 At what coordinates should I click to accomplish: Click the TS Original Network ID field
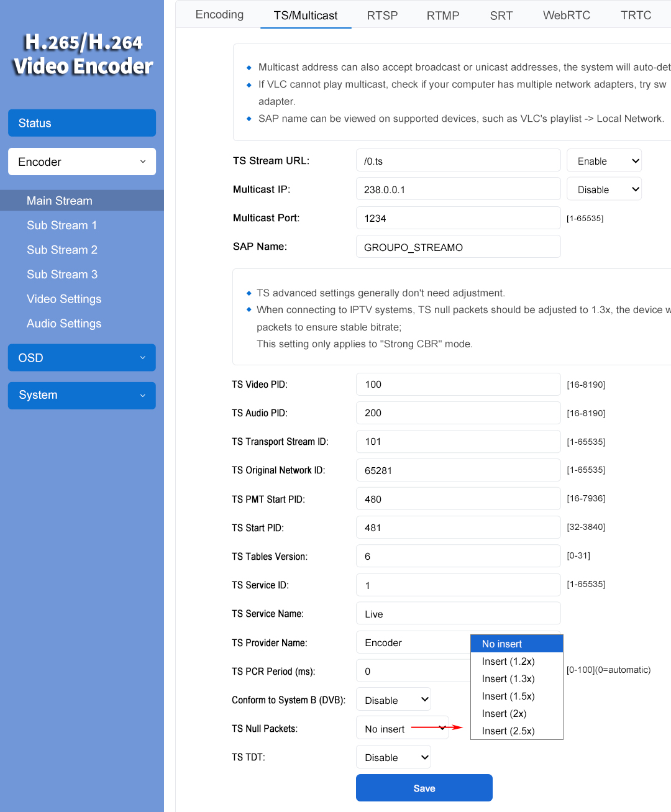tap(459, 470)
